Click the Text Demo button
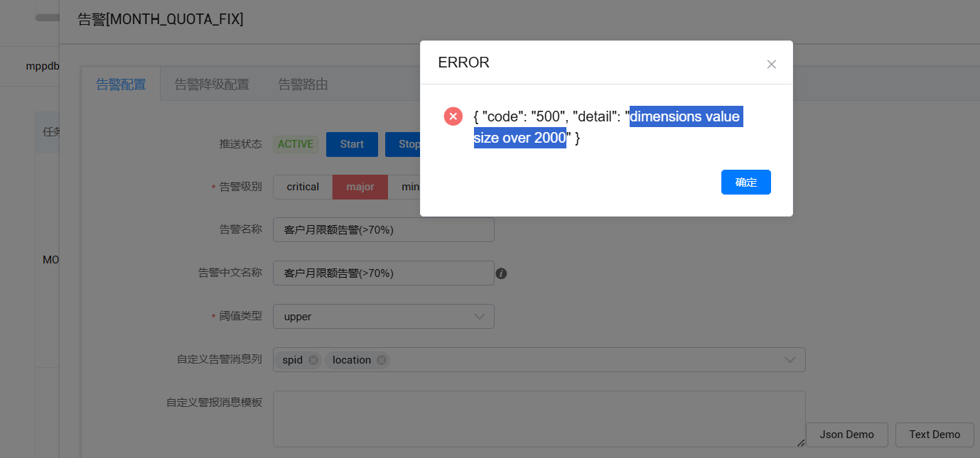 [935, 435]
